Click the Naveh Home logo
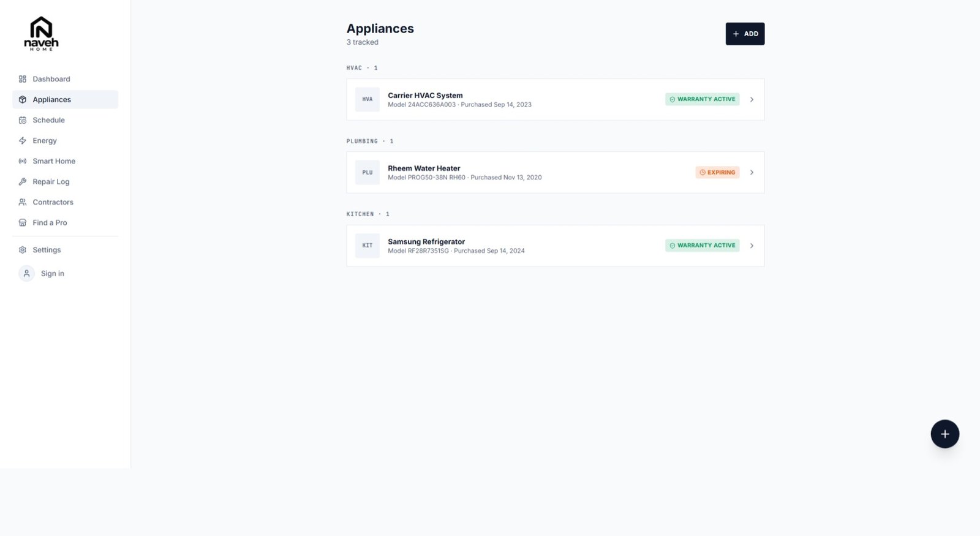Image resolution: width=980 pixels, height=536 pixels. pos(41,34)
